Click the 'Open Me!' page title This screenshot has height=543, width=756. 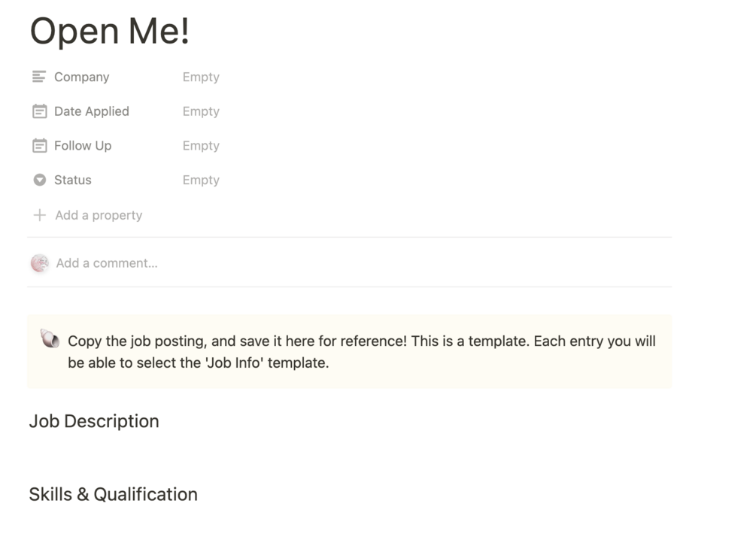pos(109,32)
